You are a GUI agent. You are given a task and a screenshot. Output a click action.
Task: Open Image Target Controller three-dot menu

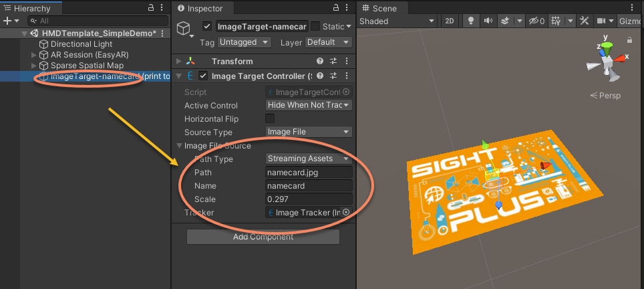pyautogui.click(x=347, y=76)
